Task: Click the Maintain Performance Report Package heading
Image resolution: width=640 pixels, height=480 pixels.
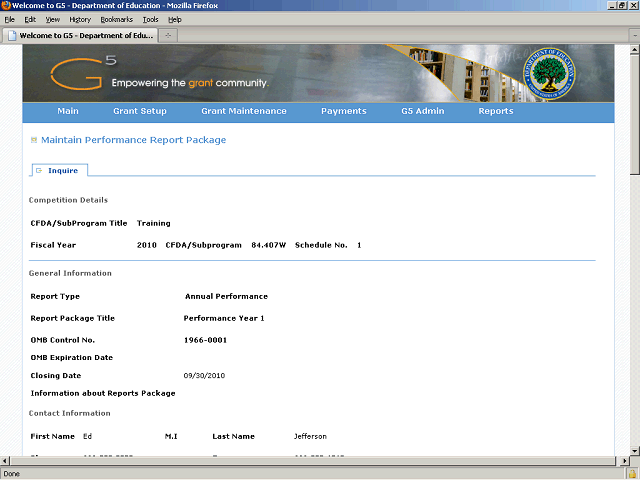Action: point(133,140)
